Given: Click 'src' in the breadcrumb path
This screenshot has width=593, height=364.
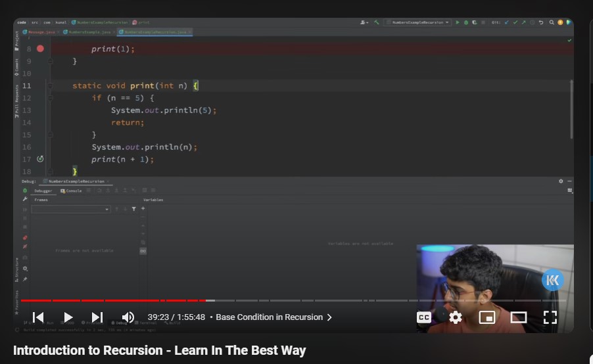Looking at the screenshot, I should pos(35,22).
